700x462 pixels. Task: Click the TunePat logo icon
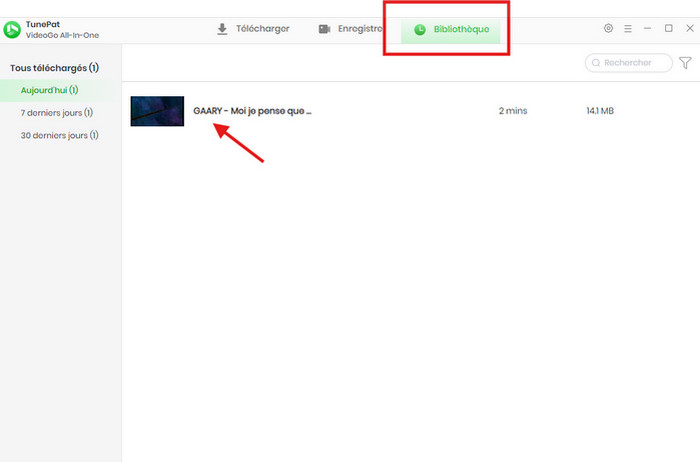[12, 30]
